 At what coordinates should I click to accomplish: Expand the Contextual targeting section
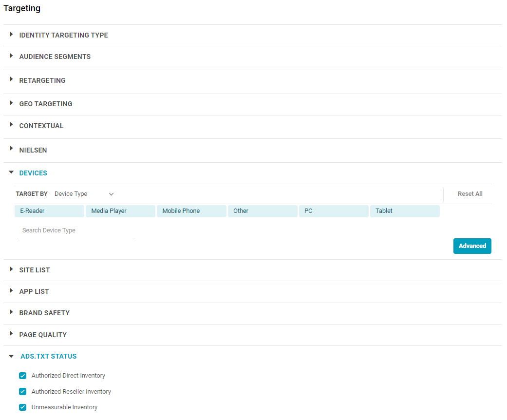click(41, 126)
